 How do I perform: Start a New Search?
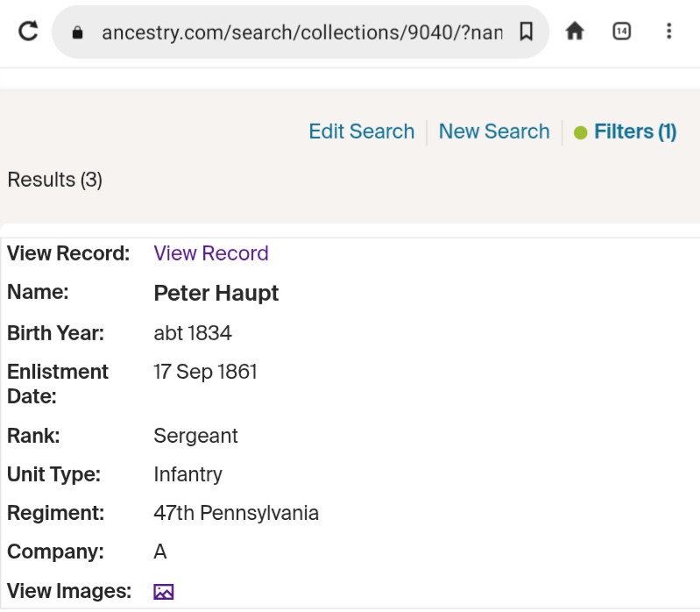click(494, 132)
